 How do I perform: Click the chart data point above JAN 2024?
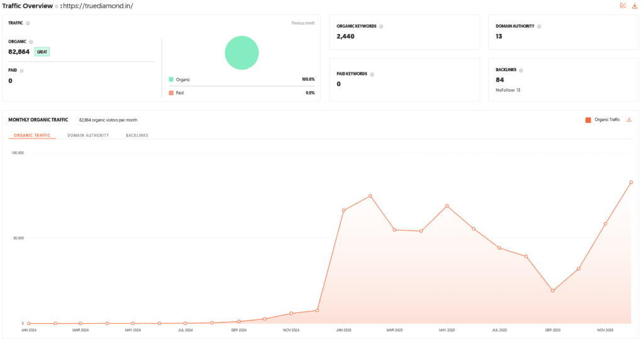(x=29, y=324)
